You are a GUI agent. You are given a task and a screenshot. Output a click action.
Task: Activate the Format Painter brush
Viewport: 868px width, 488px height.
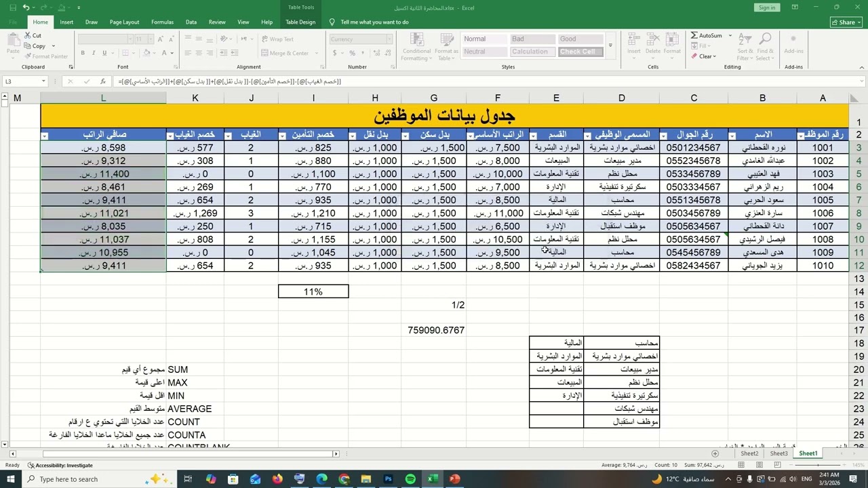tap(28, 56)
